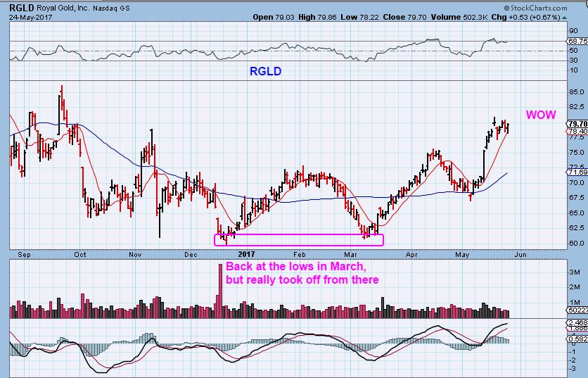Click the bold '2017' year label

[246, 254]
